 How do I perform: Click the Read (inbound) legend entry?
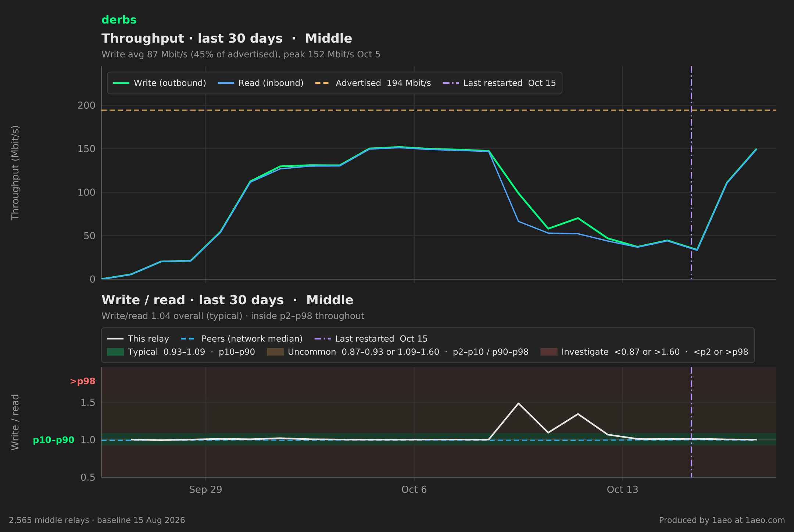click(x=261, y=83)
